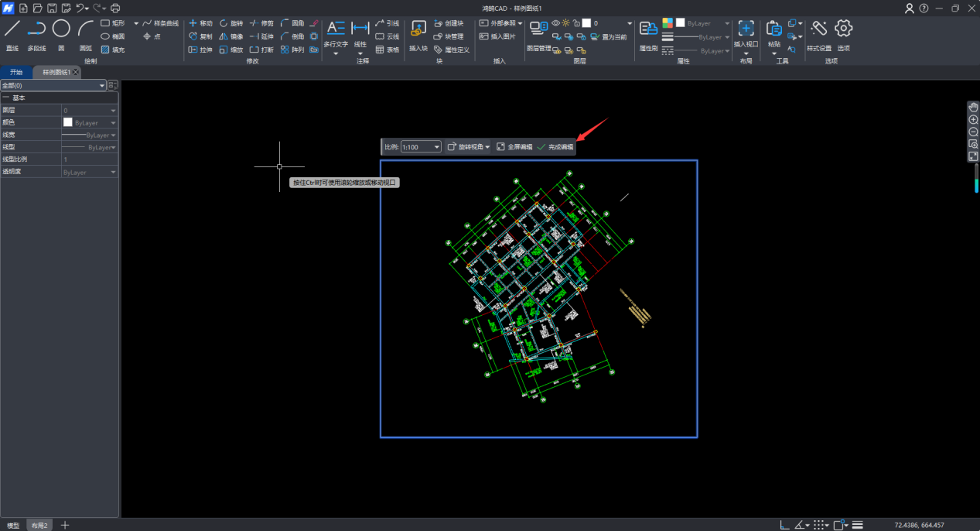The width and height of the screenshot is (980, 531).
Task: Toggle the layer lock icon in ribbon
Action: point(576,23)
